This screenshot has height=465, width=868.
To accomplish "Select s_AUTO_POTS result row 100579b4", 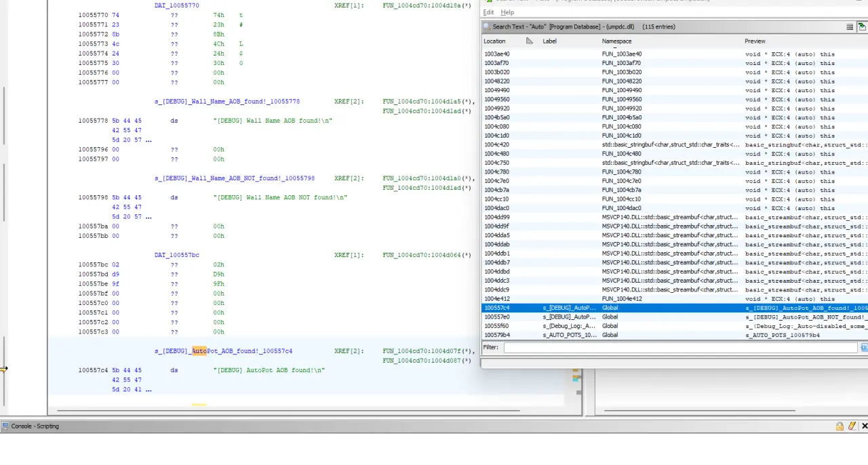I will point(675,335).
